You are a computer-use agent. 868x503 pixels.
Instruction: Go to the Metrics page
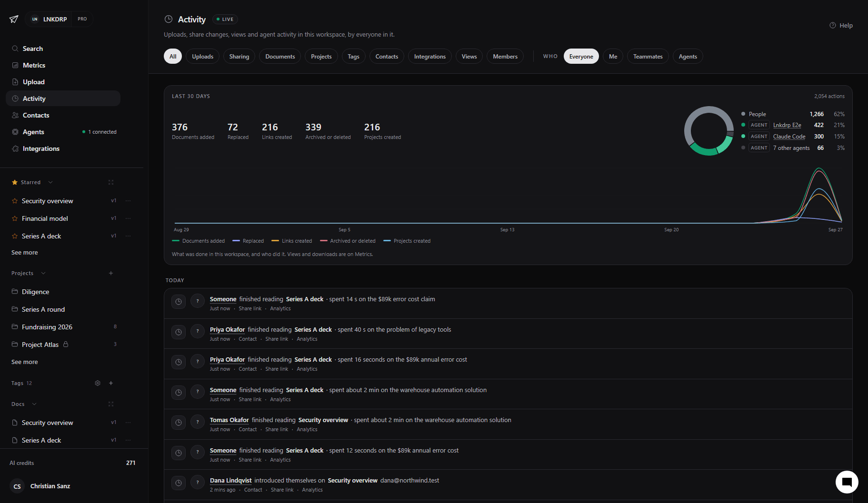(x=63, y=65)
